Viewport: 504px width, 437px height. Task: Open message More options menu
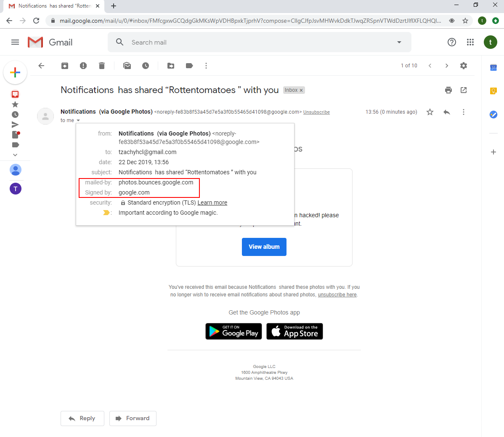pos(463,112)
